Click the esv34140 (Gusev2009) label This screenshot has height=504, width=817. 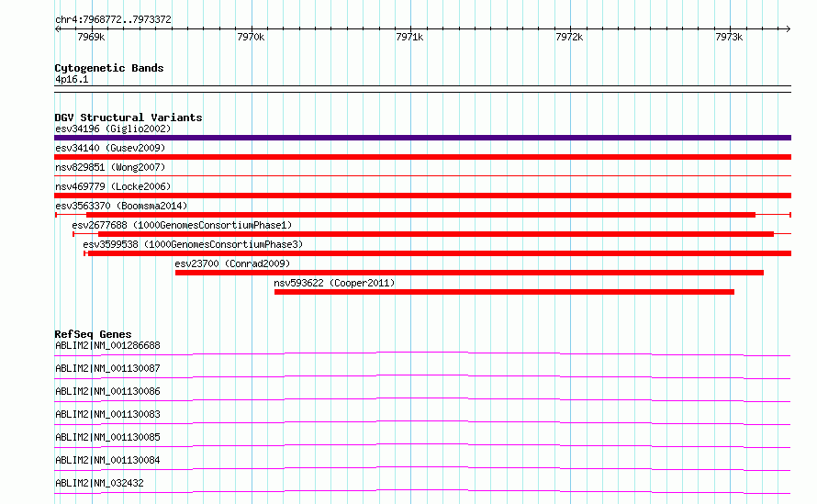[x=110, y=148]
